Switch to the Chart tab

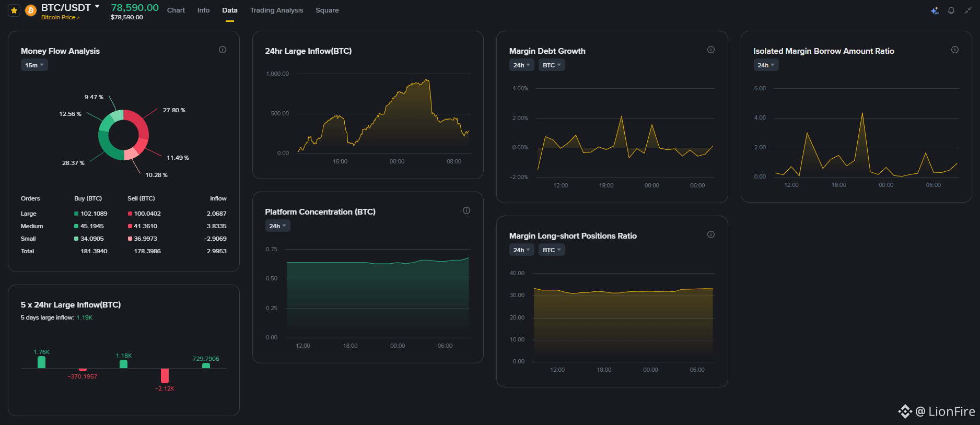176,10
